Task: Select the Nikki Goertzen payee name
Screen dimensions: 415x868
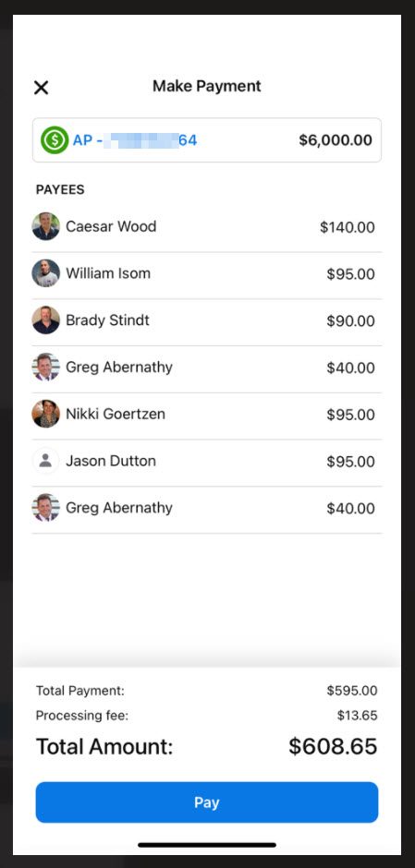Action: [x=116, y=414]
